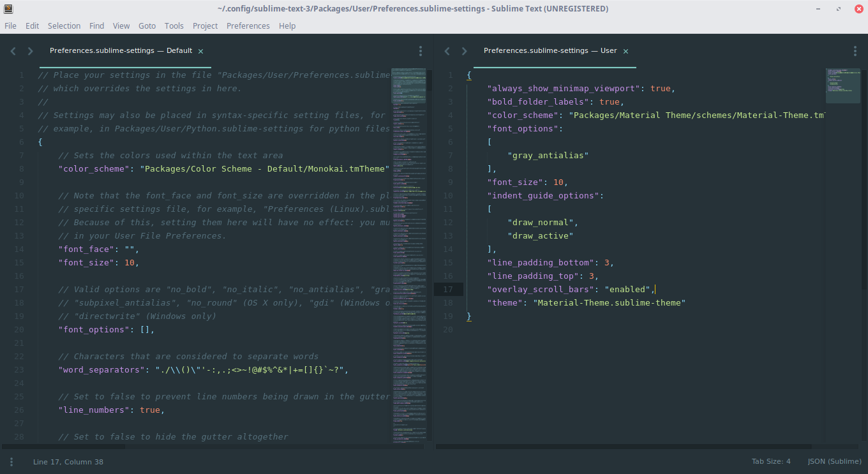The image size is (868, 474).
Task: Click the right pane horizontal scrollbar
Action: 624,447
